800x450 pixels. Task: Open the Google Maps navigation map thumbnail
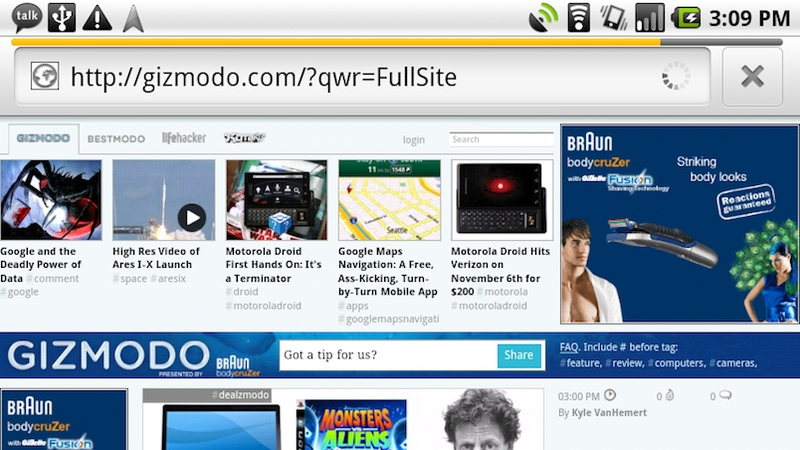point(389,199)
